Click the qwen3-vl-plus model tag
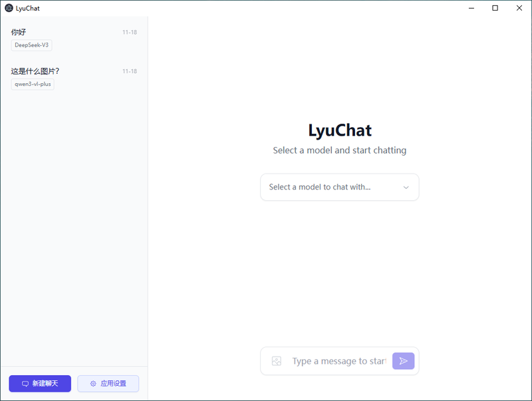Image resolution: width=532 pixels, height=401 pixels. pos(33,84)
